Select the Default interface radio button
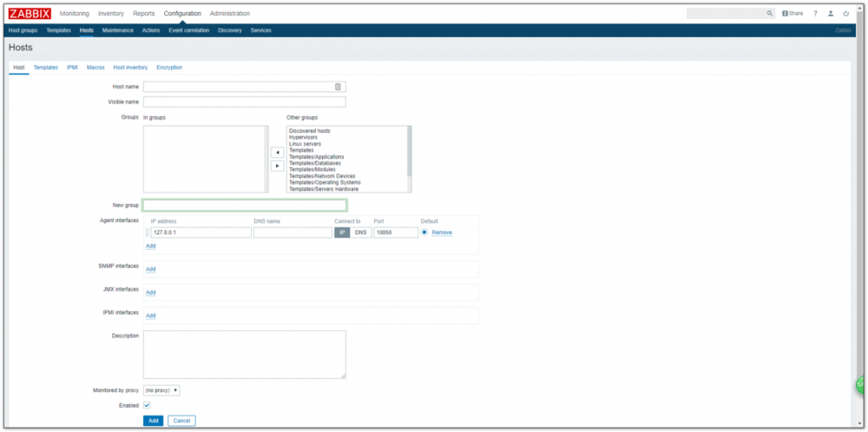 click(424, 232)
